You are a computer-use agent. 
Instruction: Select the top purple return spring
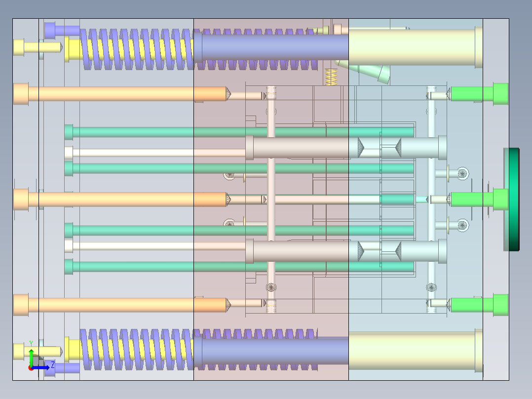(x=198, y=49)
